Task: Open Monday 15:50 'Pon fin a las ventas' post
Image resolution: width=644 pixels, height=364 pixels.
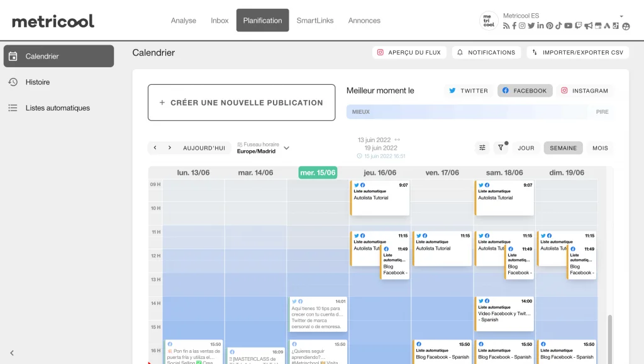Action: pos(194,351)
